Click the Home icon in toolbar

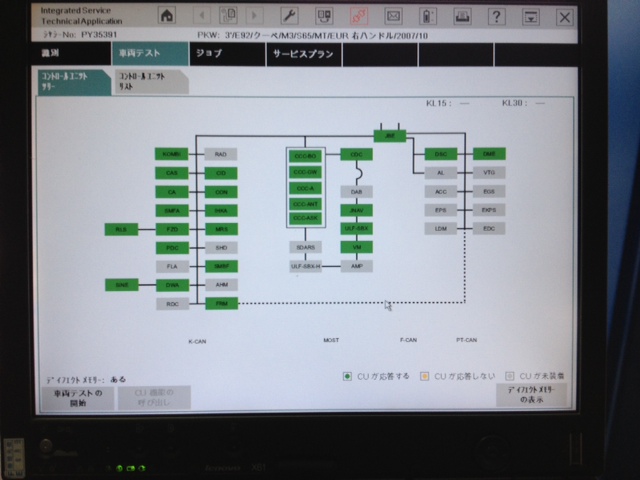167,16
